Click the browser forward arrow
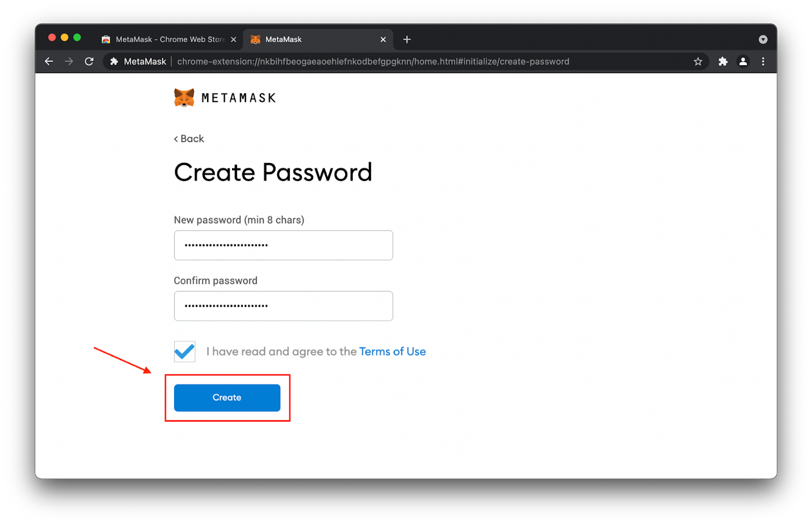Viewport: 812px width, 525px height. coord(69,61)
